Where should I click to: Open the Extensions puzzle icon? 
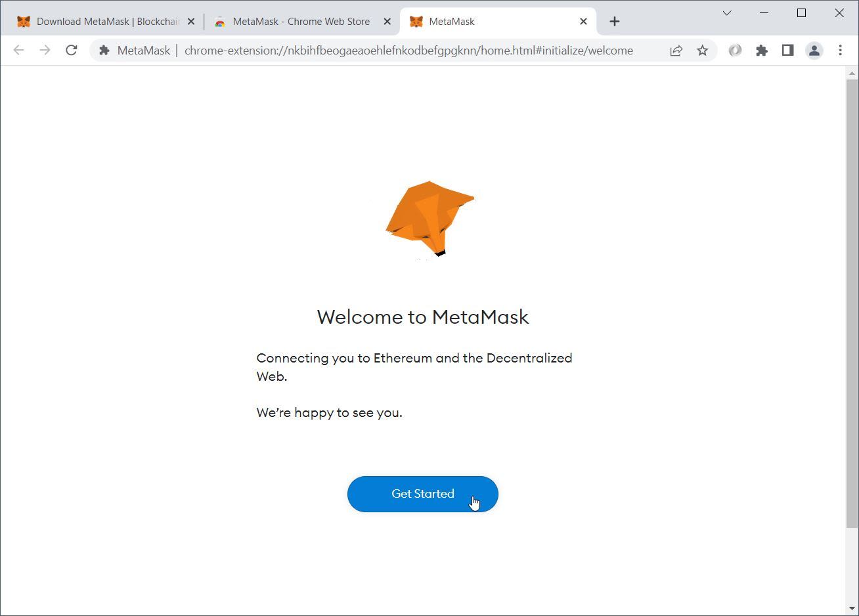(762, 51)
